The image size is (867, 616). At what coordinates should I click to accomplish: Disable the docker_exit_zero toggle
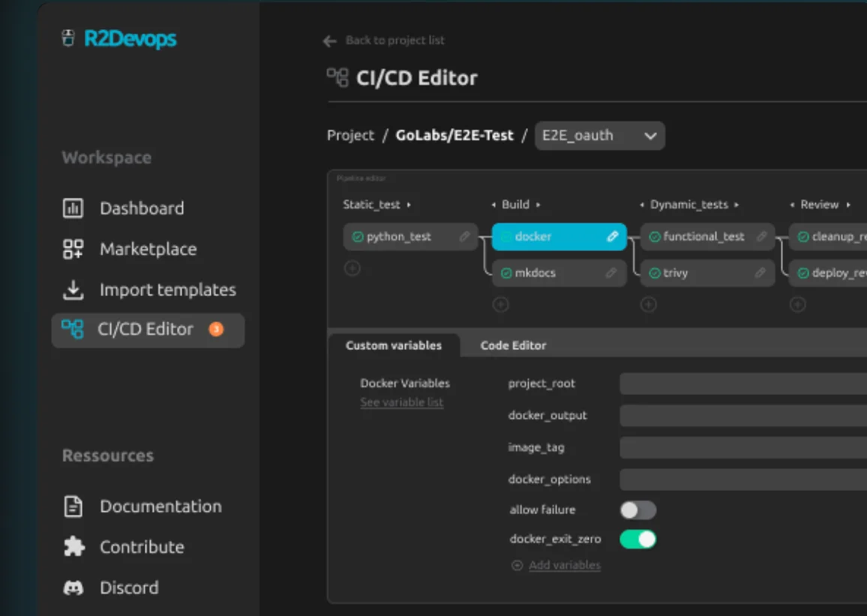point(637,539)
